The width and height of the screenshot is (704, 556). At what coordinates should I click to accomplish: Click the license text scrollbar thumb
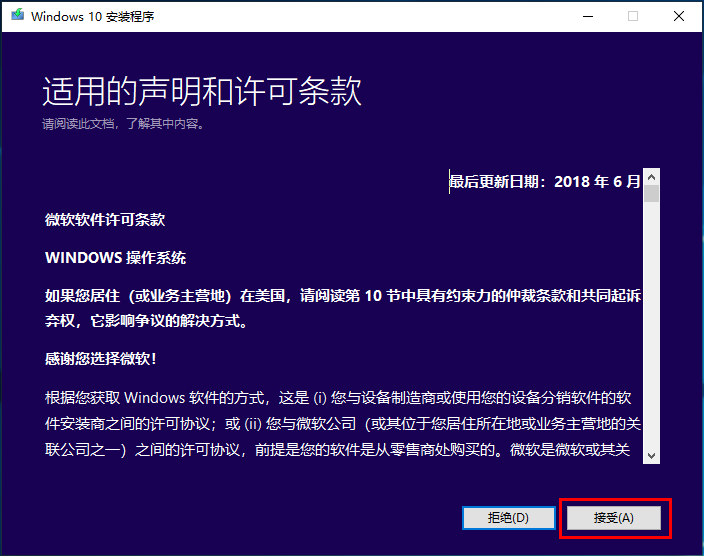[651, 194]
